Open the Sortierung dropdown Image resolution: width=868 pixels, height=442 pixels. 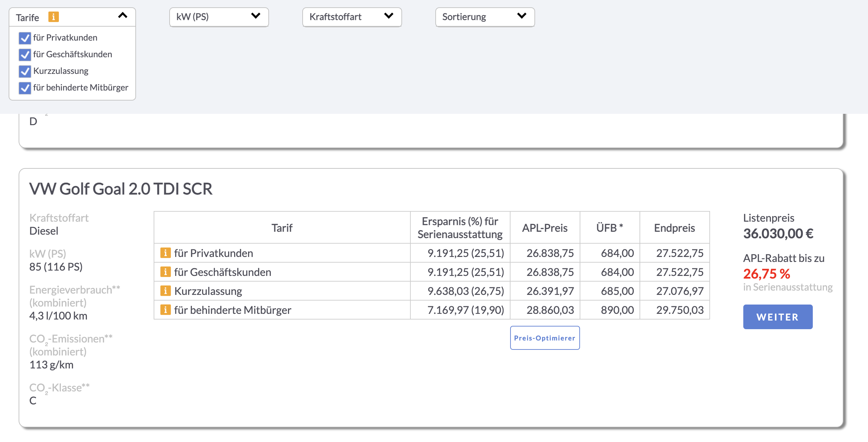pyautogui.click(x=484, y=17)
